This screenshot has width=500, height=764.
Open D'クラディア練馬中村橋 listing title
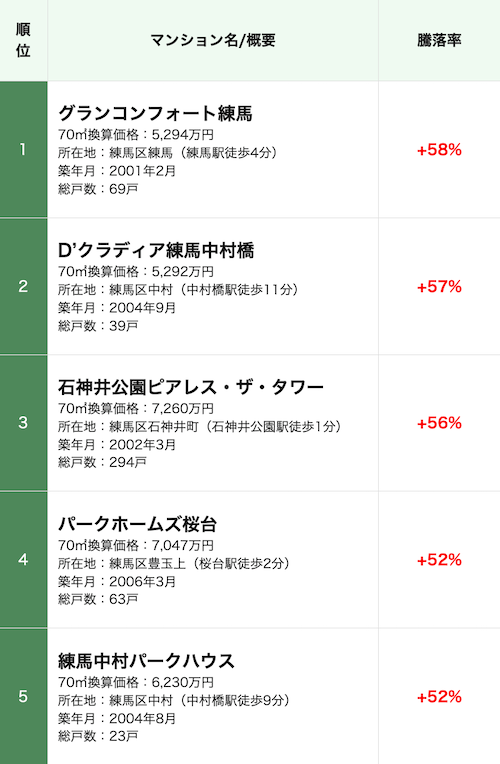[156, 250]
